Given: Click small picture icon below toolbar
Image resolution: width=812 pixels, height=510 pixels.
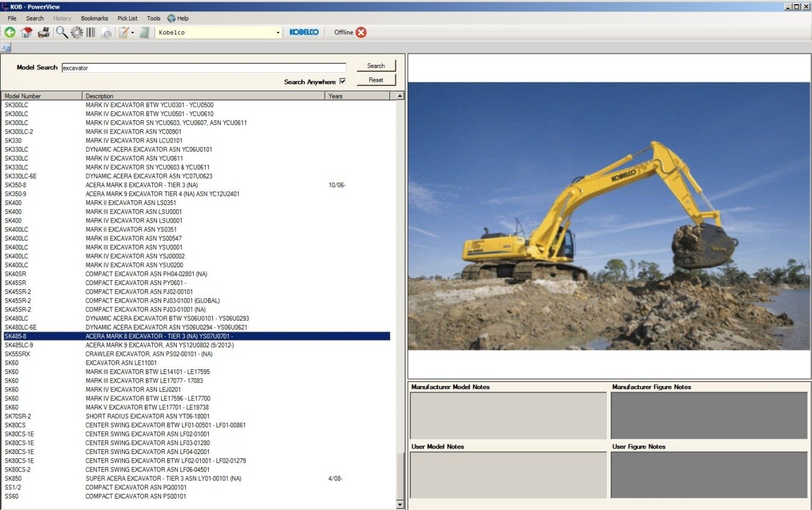Looking at the screenshot, I should point(7,48).
